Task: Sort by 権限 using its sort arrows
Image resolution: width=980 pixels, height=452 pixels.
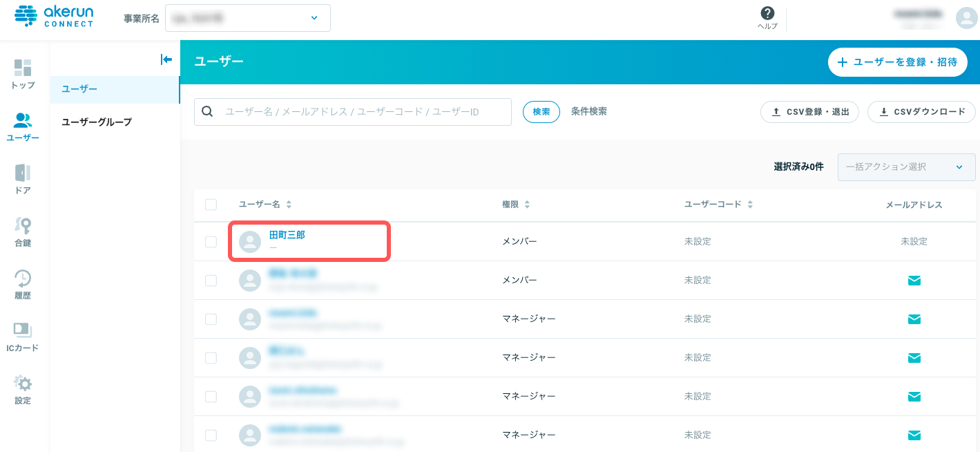Action: [527, 205]
